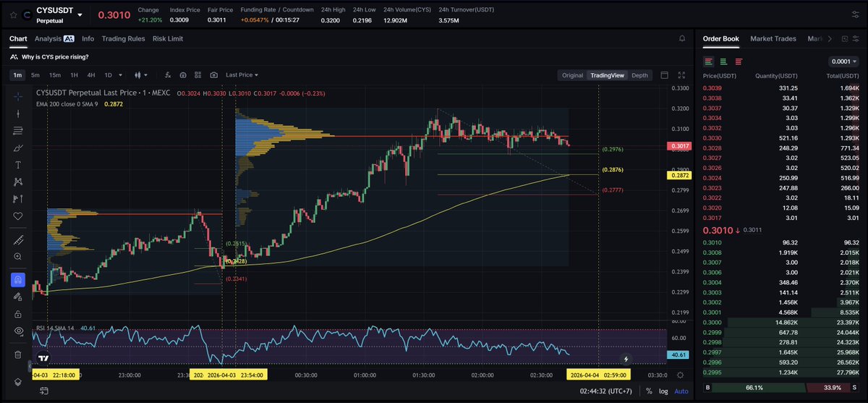Show both bids and asks order book view

click(709, 61)
